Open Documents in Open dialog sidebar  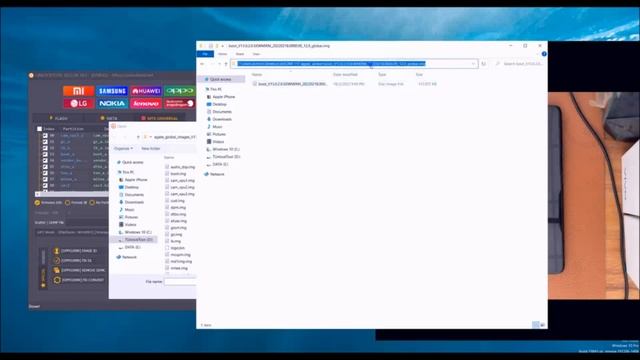[x=131, y=195]
